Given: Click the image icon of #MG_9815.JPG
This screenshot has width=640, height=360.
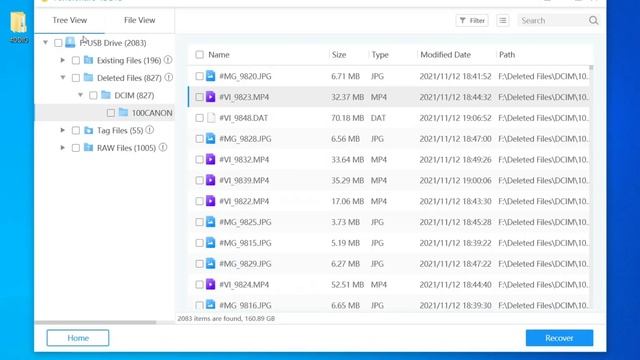Looking at the screenshot, I should (x=211, y=242).
